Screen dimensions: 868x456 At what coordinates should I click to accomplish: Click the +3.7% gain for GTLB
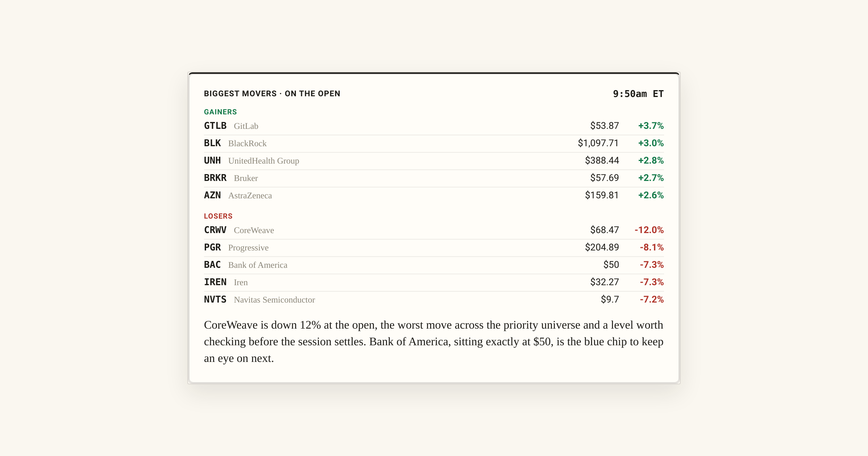tap(651, 126)
